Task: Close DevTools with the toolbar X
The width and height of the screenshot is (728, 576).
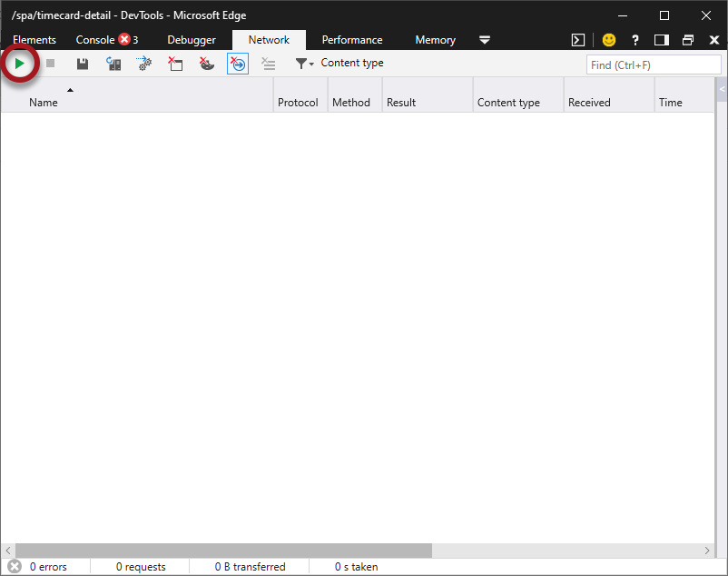Action: click(714, 40)
